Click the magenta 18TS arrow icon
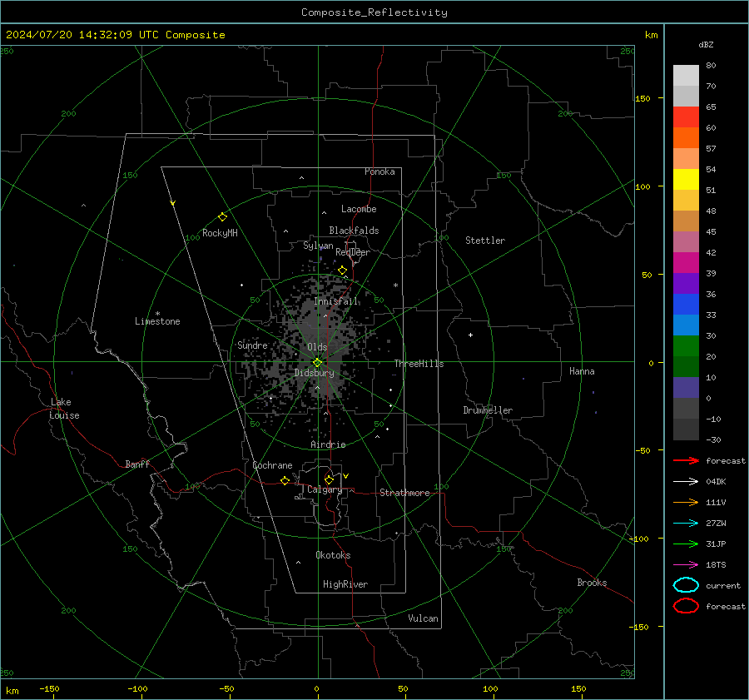Image resolution: width=749 pixels, height=700 pixels. tap(686, 565)
